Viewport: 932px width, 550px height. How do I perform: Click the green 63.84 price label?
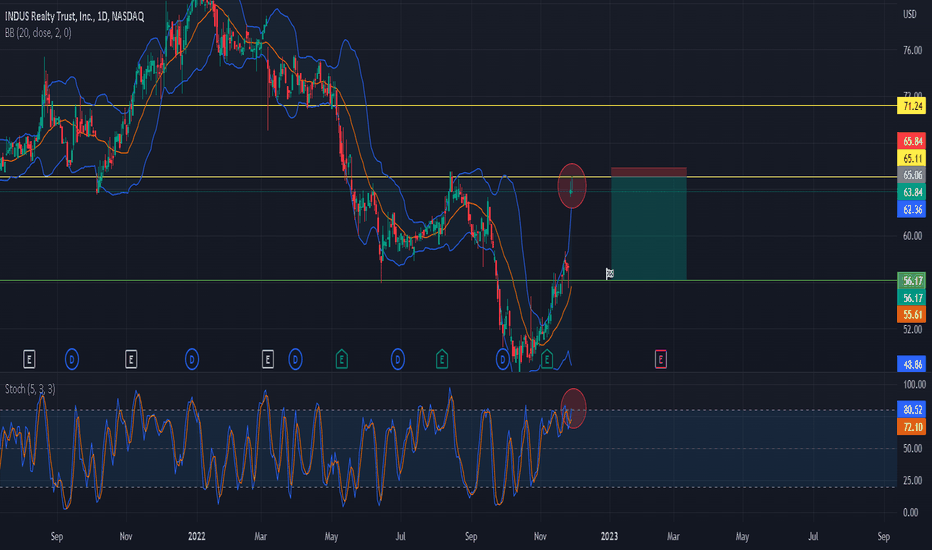coord(911,192)
